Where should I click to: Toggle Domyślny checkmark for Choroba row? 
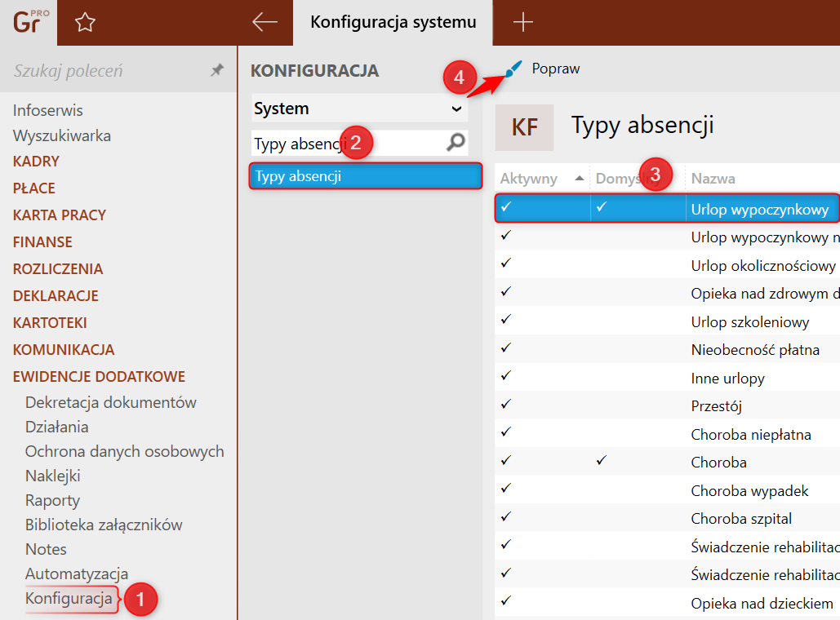[602, 461]
